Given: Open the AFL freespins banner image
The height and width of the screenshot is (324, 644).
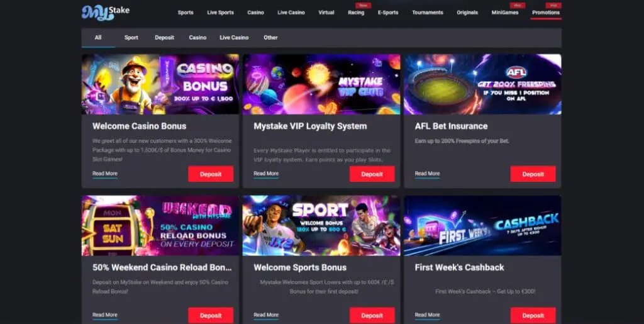Looking at the screenshot, I should pos(482,84).
